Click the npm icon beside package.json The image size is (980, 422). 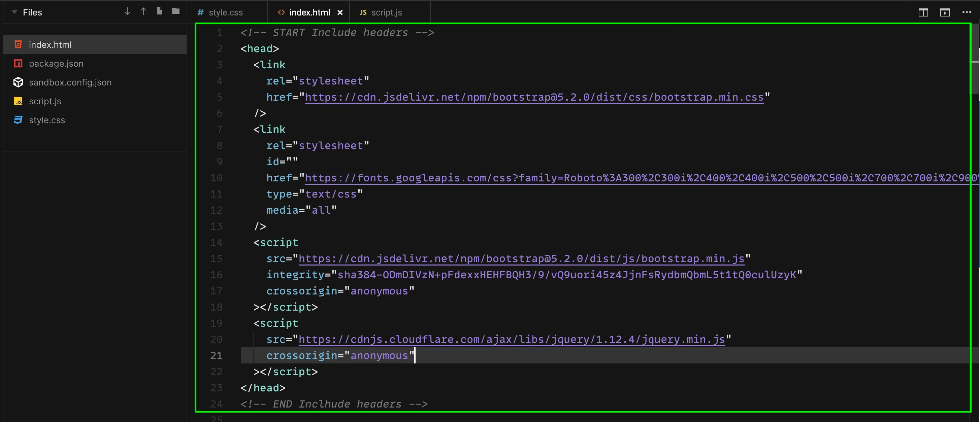pyautogui.click(x=18, y=64)
